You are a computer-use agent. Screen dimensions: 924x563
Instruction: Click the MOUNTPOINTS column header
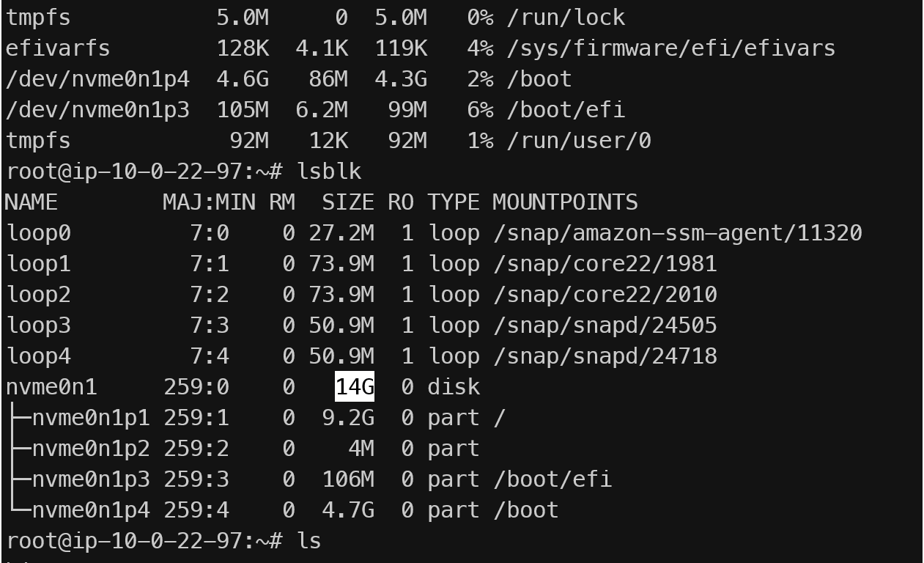[x=565, y=202]
